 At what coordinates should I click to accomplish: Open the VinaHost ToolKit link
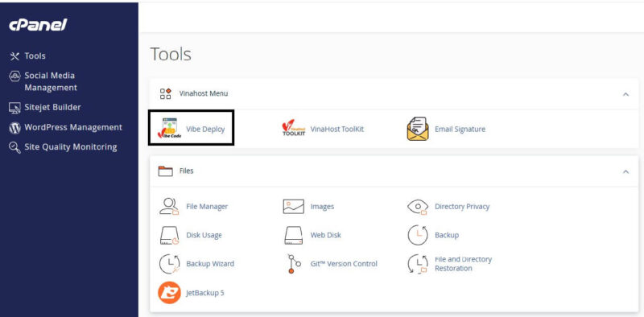(337, 129)
